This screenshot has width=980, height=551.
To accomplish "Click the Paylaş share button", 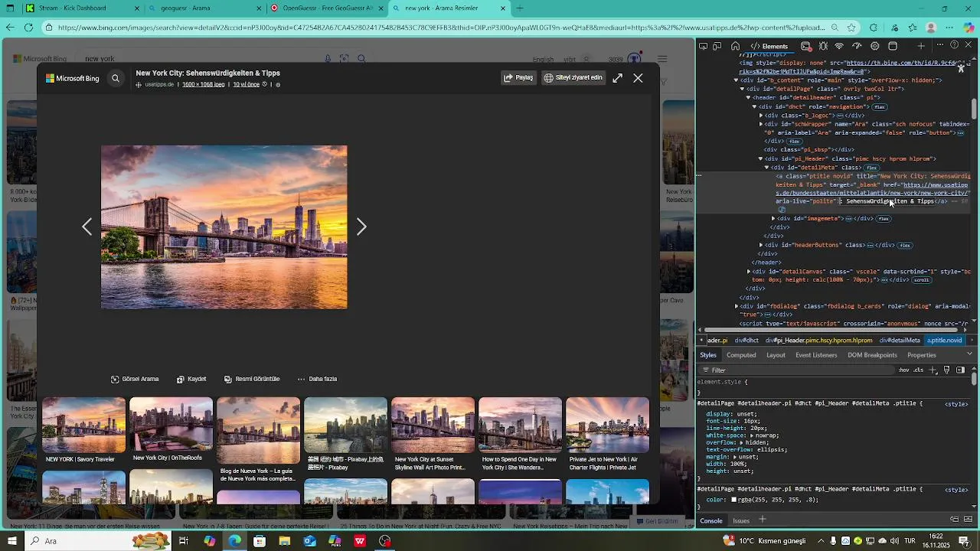I will 518,78.
